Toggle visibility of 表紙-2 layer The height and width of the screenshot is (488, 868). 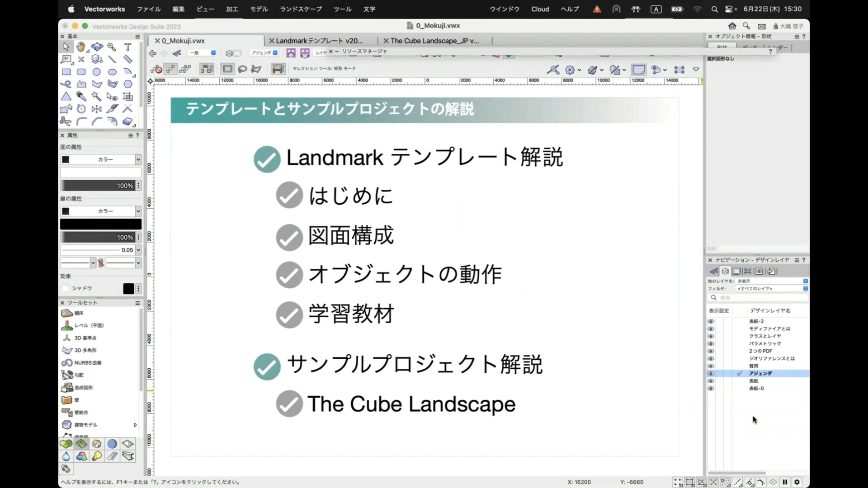click(711, 321)
